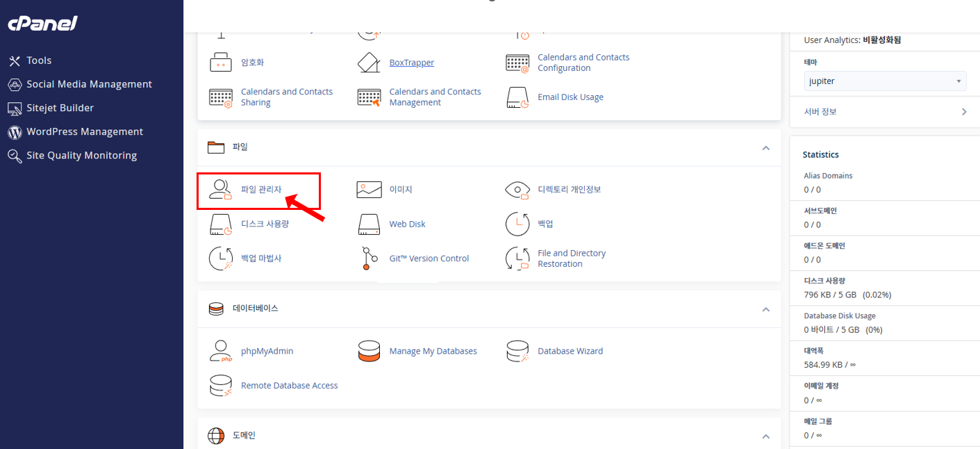Open the Web Disk icon

(x=369, y=224)
